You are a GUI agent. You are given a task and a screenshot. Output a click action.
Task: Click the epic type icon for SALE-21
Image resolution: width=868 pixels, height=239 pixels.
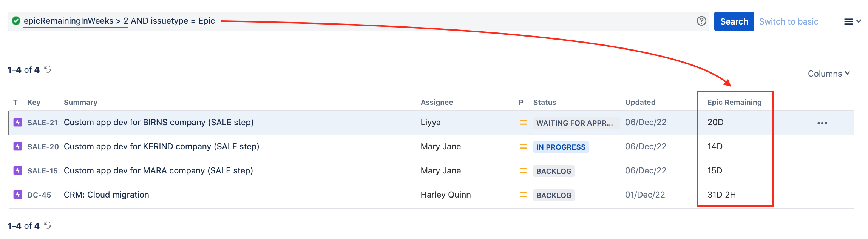click(x=18, y=123)
